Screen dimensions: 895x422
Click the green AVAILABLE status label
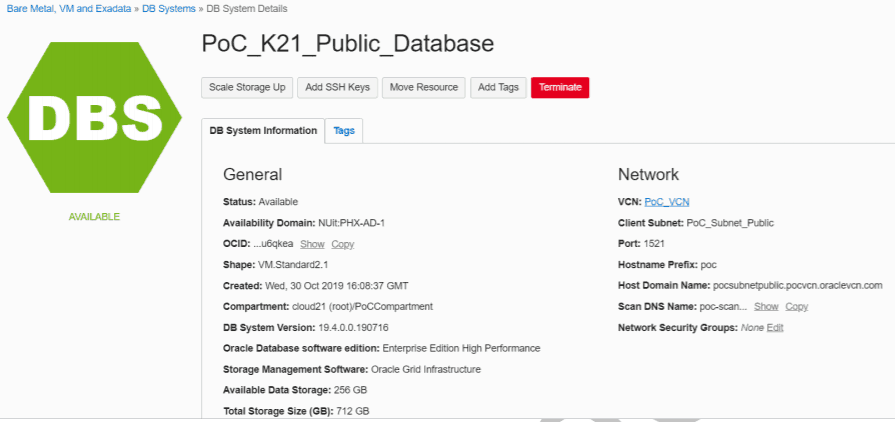pyautogui.click(x=94, y=217)
